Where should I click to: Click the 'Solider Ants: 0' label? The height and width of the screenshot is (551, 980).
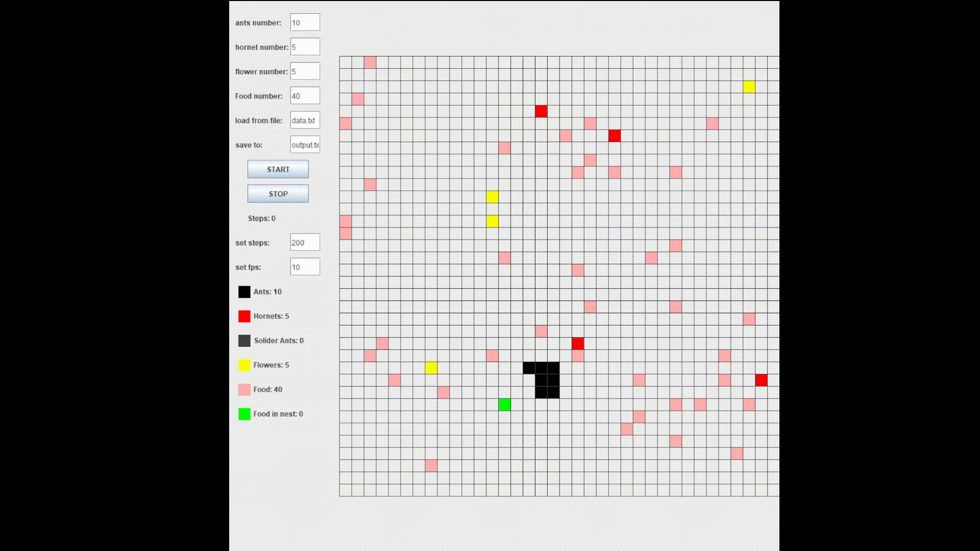pos(279,341)
